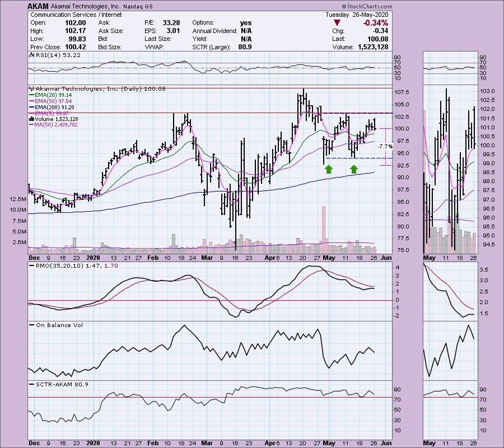504x448 pixels.
Task: Click the RSI(14) 53.22 indicator label
Action: tap(58, 55)
